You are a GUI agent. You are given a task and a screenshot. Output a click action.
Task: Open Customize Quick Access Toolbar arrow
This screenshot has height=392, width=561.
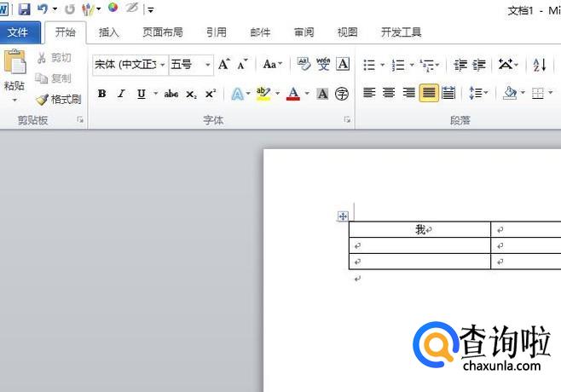pyautogui.click(x=151, y=10)
